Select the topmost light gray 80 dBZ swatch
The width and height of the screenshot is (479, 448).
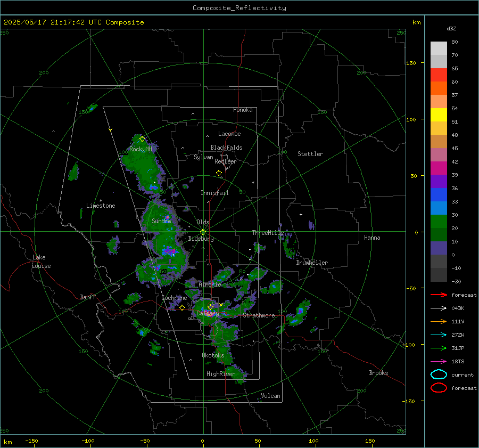439,48
